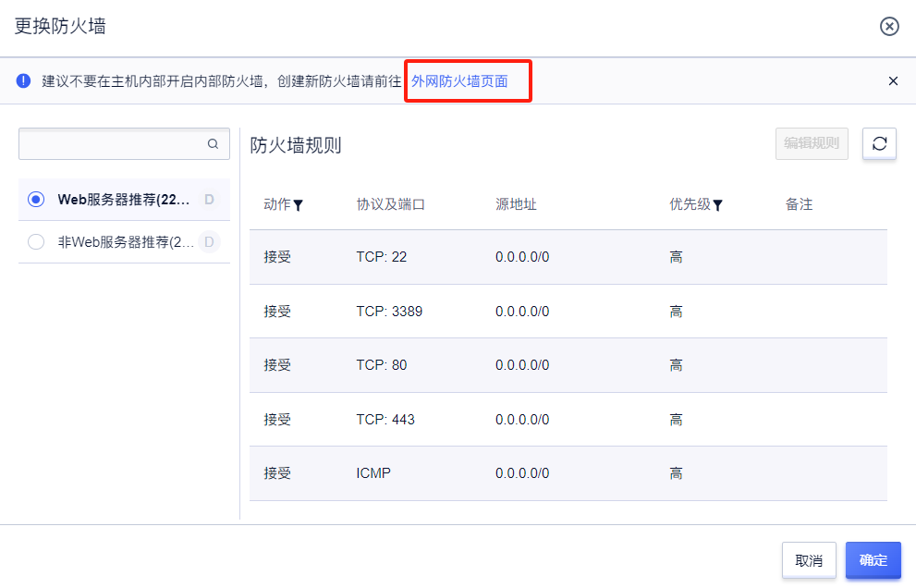This screenshot has width=916, height=588.
Task: Click priority 高 in the TCP: 443 row
Action: (x=676, y=420)
